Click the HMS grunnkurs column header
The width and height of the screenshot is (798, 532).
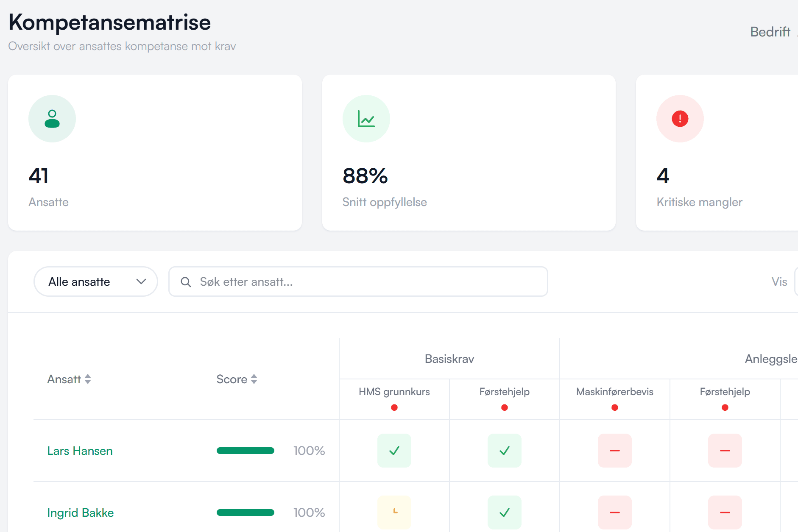click(394, 392)
